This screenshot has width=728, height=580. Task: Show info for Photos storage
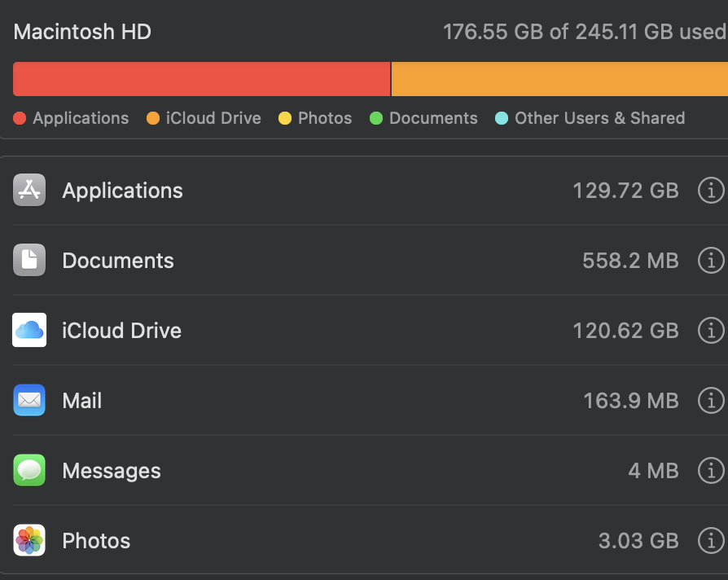[711, 541]
